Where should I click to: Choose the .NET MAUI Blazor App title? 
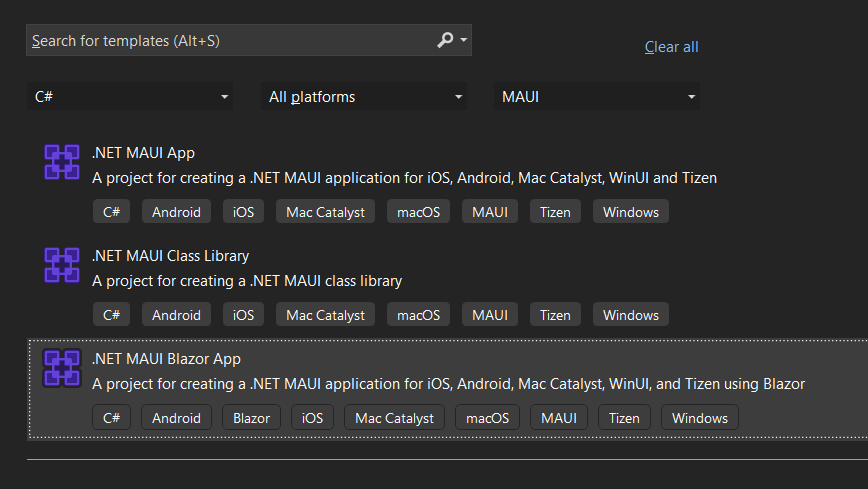point(166,359)
